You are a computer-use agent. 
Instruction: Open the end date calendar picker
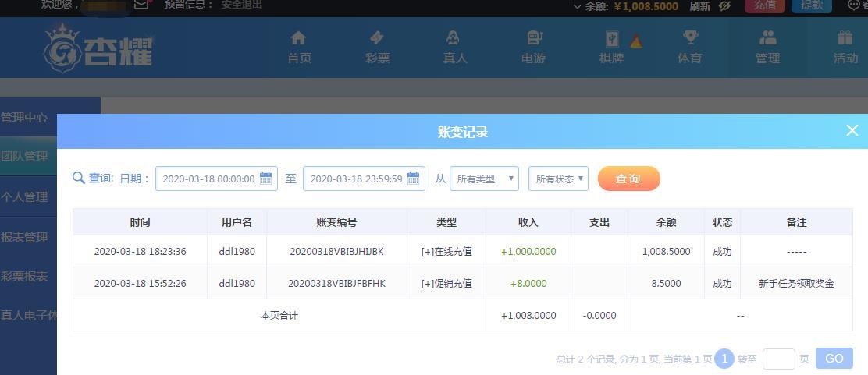coord(413,179)
